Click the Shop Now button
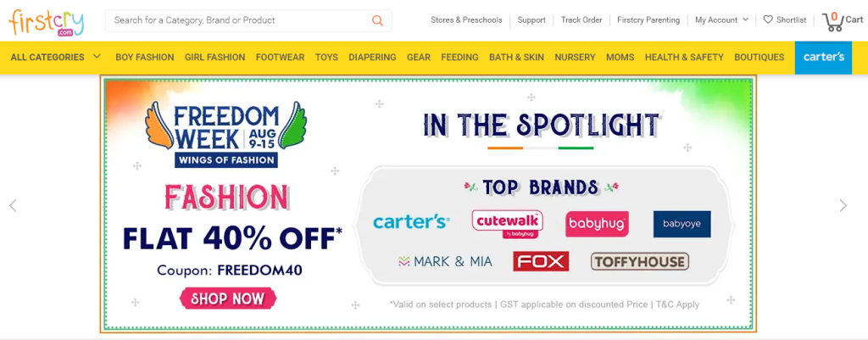 (x=228, y=299)
